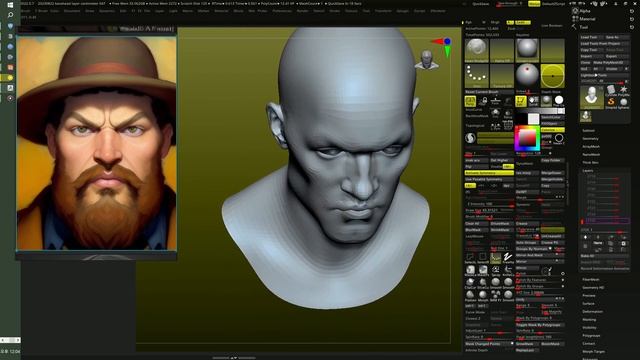Select the KnifeCurve brush icon

[508, 271]
